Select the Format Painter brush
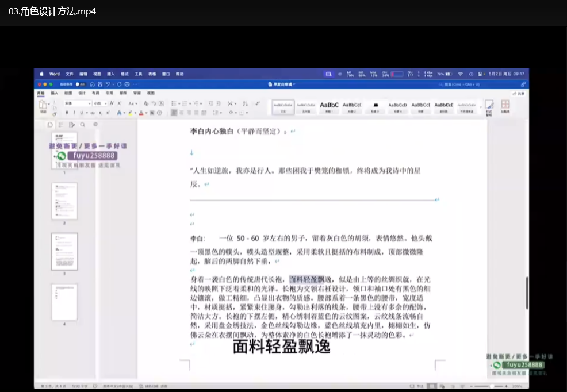Viewport: 567px width, 392px height. [x=55, y=114]
